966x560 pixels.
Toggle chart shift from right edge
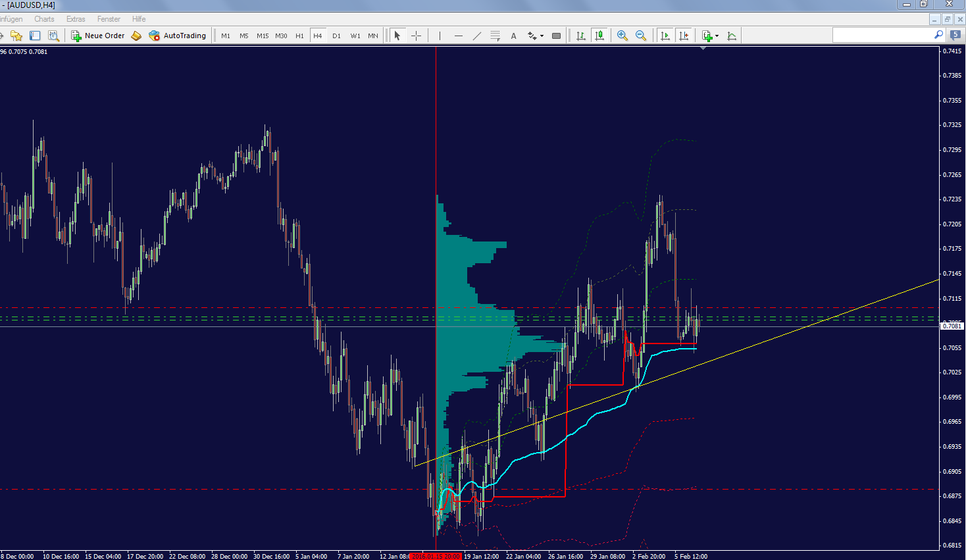[x=684, y=36]
